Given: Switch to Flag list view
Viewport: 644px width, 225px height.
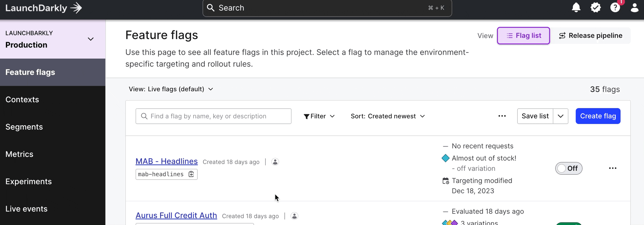Looking at the screenshot, I should click(523, 35).
